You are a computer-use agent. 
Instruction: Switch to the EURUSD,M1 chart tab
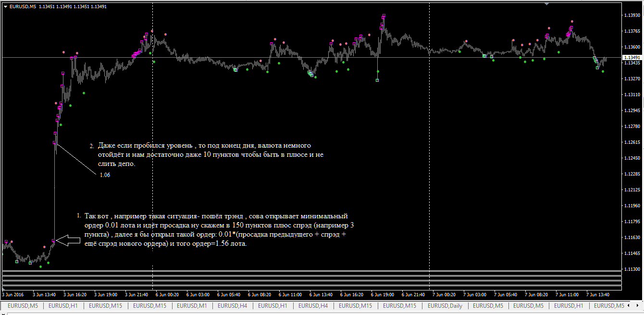point(192,306)
